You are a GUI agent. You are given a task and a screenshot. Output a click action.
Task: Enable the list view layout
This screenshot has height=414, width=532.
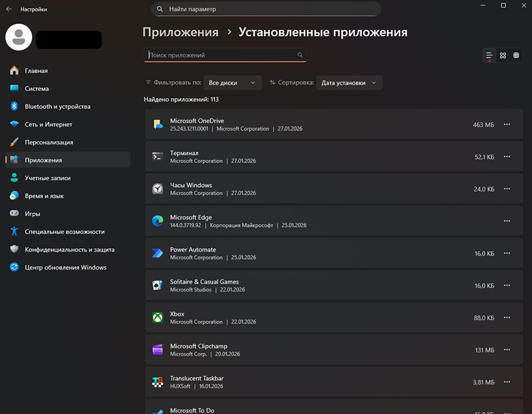(490, 56)
